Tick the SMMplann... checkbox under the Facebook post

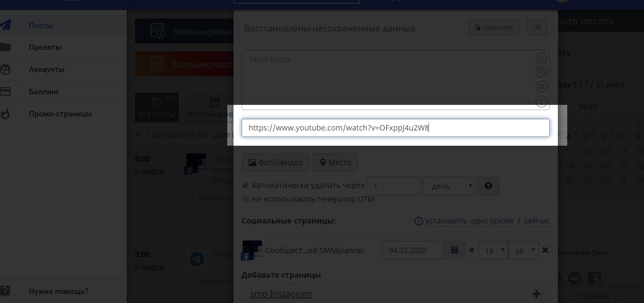pos(190,198)
